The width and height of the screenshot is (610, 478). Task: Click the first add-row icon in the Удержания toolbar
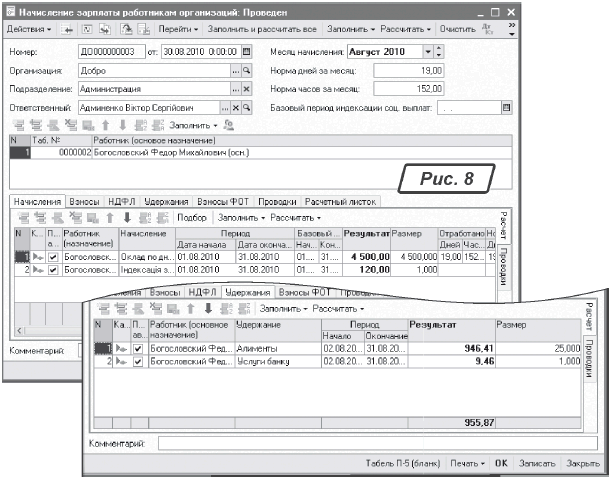[x=101, y=308]
